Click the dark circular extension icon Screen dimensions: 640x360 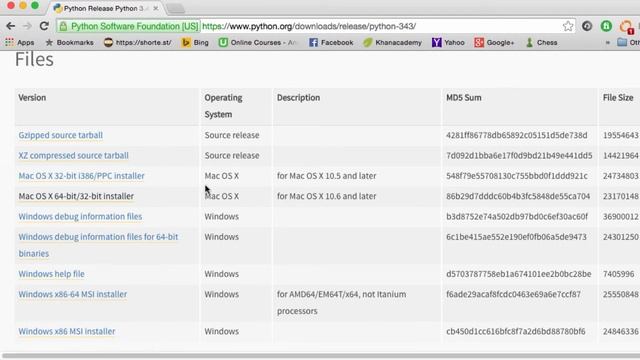click(587, 26)
